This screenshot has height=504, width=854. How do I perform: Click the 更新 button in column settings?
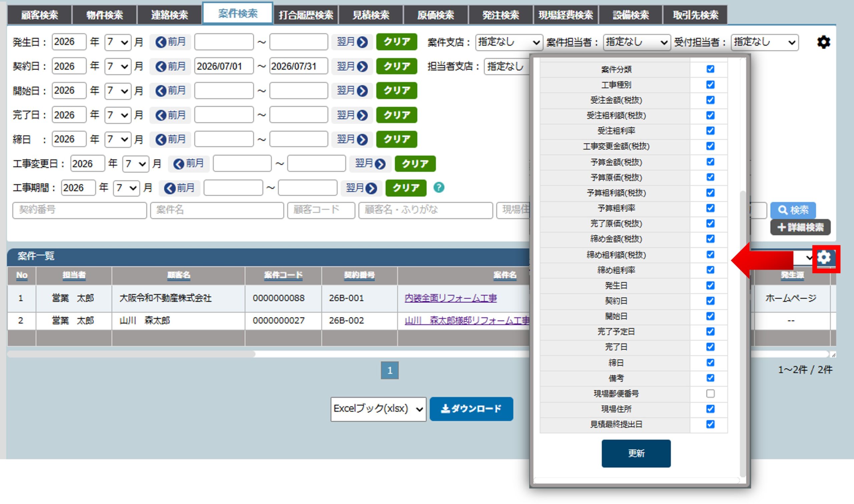point(636,453)
